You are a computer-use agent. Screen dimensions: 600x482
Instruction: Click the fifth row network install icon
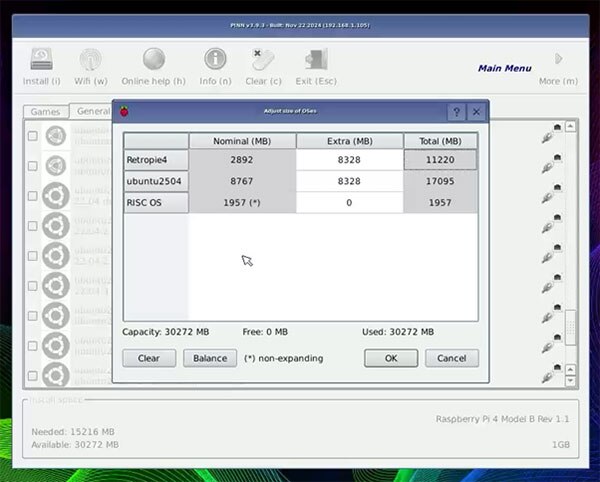pos(551,253)
